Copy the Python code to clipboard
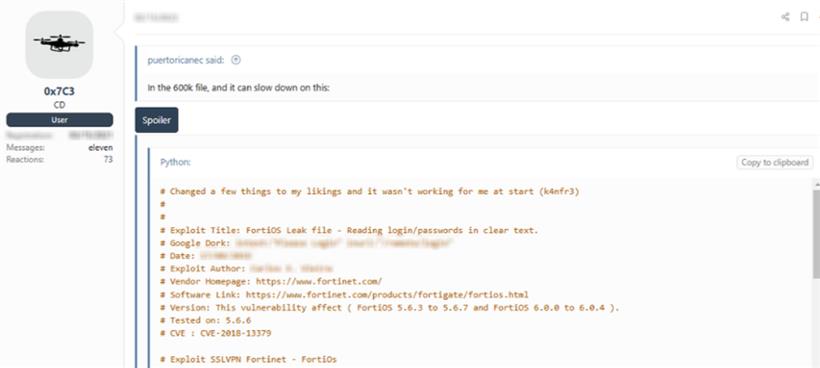 coord(775,163)
